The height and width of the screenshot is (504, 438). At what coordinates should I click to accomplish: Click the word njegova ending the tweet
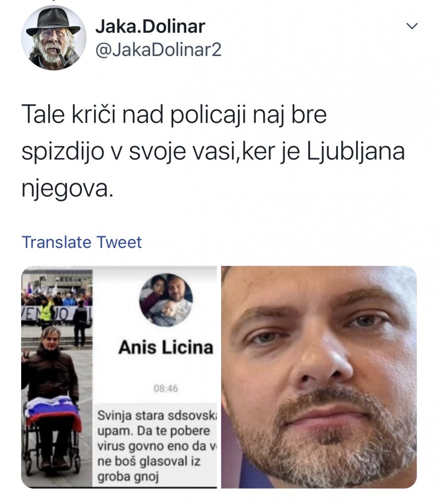67,189
